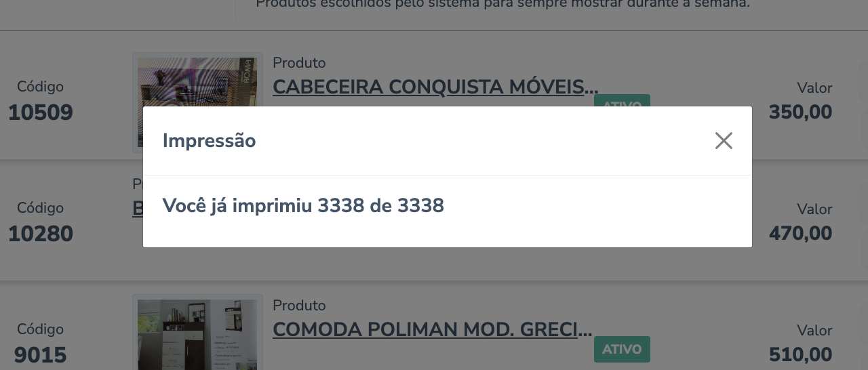Select product code 9015
The image size is (868, 370).
pos(41,354)
